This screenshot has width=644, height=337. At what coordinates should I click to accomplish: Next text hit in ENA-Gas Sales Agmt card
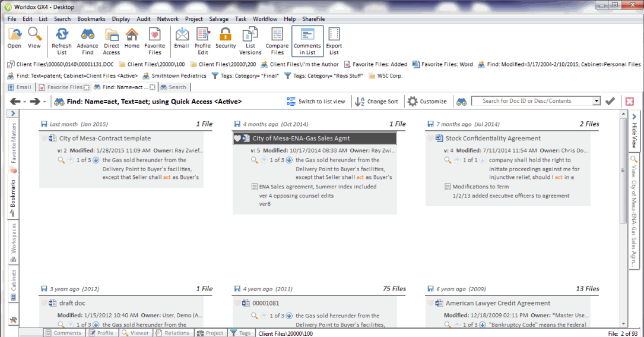289,160
